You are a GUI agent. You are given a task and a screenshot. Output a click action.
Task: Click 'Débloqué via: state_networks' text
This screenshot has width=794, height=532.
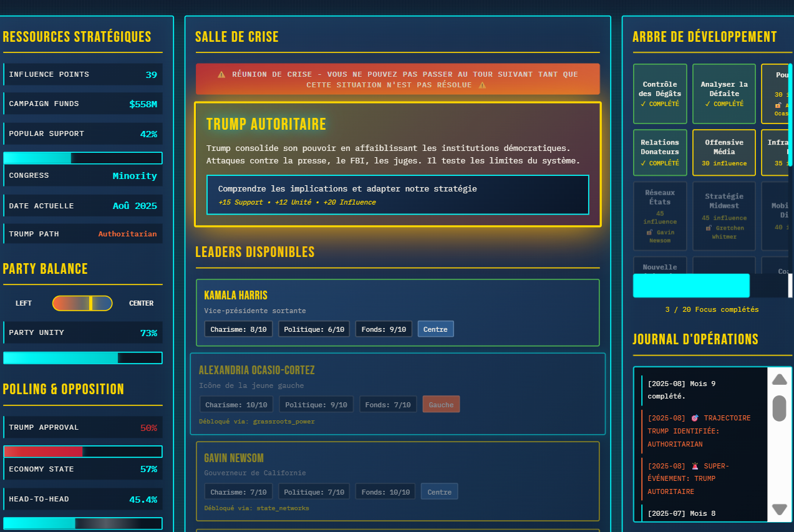[256, 508]
